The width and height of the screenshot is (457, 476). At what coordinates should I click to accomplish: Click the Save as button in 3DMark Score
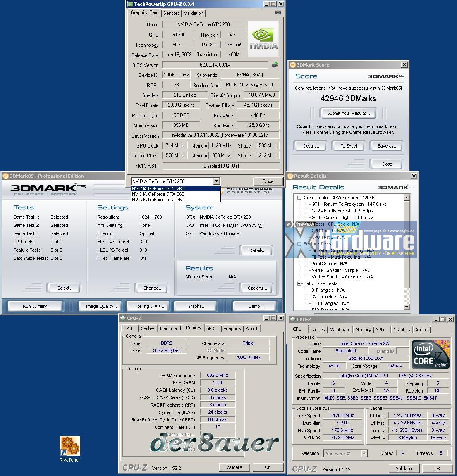(x=387, y=146)
